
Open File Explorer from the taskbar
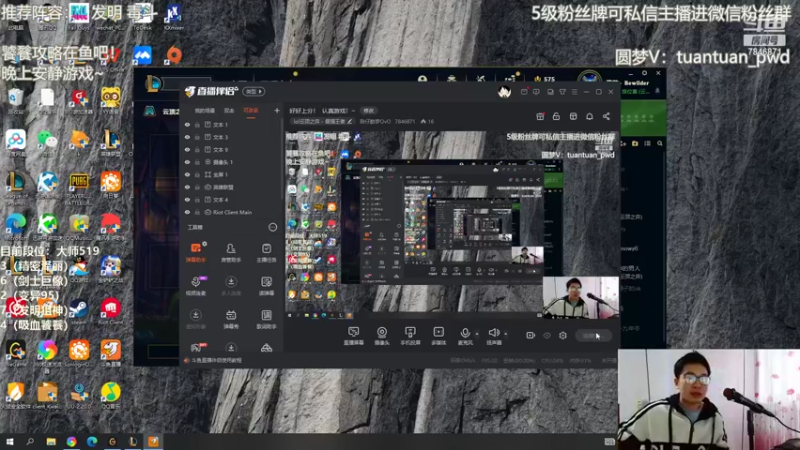coord(51,441)
